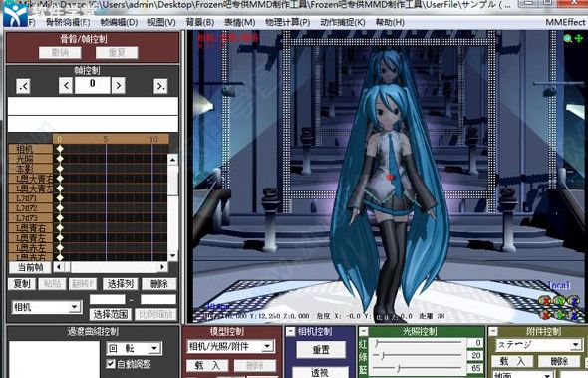This screenshot has height=378, width=588.
Task: Click the 撤销 undo button
Action: [x=60, y=53]
